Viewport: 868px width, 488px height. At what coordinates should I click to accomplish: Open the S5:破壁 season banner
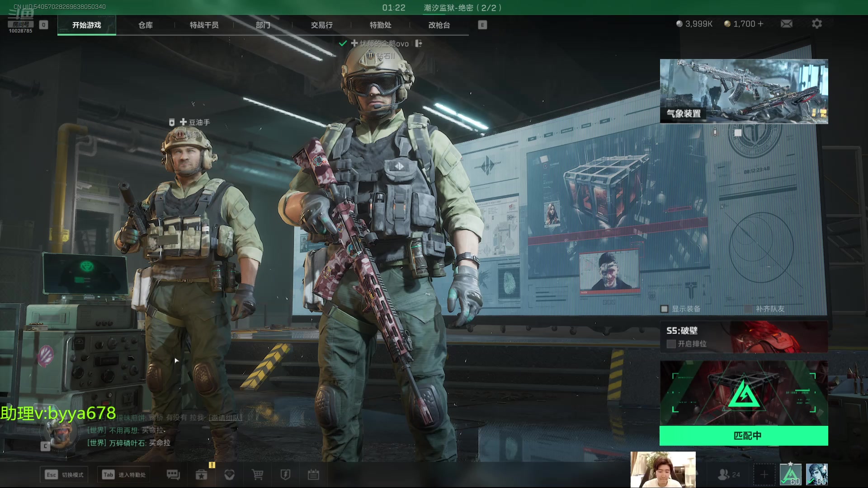[744, 337]
